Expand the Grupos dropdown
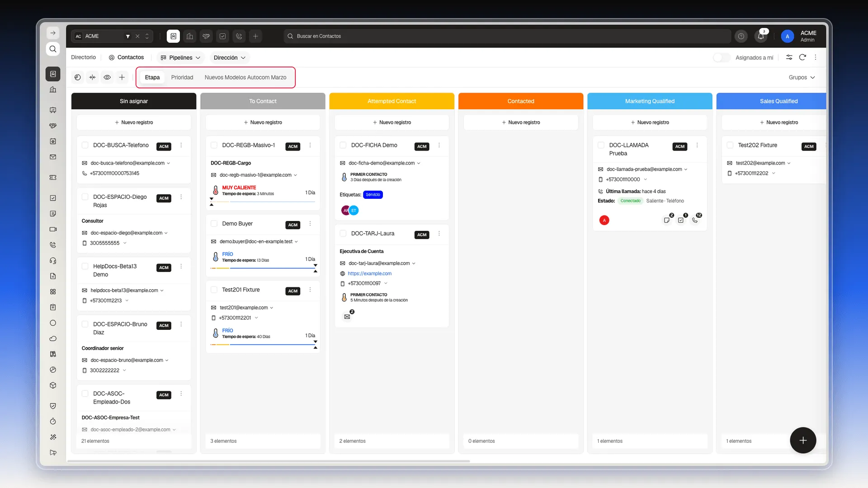The width and height of the screenshot is (868, 488). (x=802, y=77)
